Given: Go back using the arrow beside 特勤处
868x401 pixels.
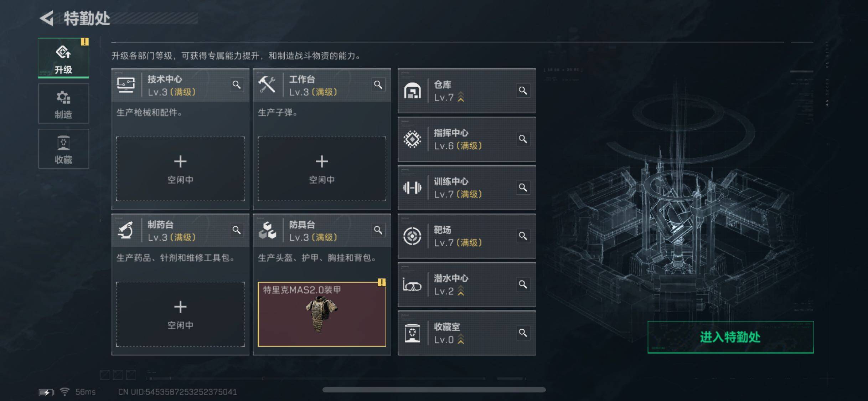Looking at the screenshot, I should 47,18.
